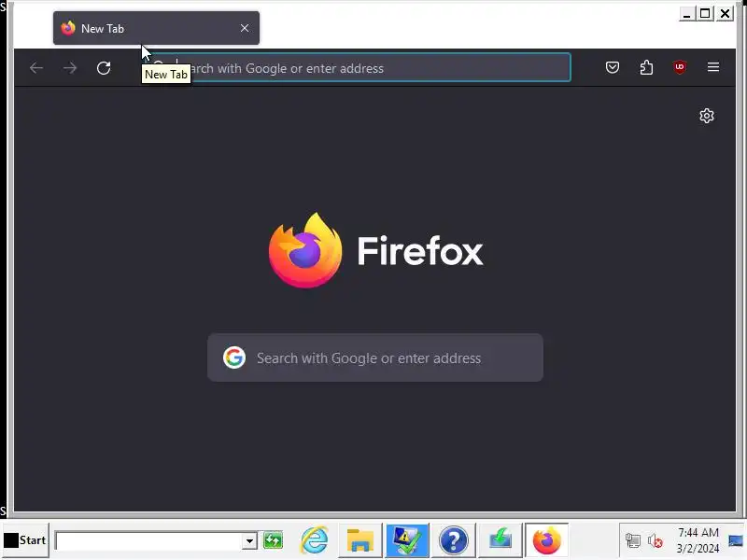Screen dimensions: 747x560
Task: Maximize the Firefox window
Action: click(x=705, y=13)
